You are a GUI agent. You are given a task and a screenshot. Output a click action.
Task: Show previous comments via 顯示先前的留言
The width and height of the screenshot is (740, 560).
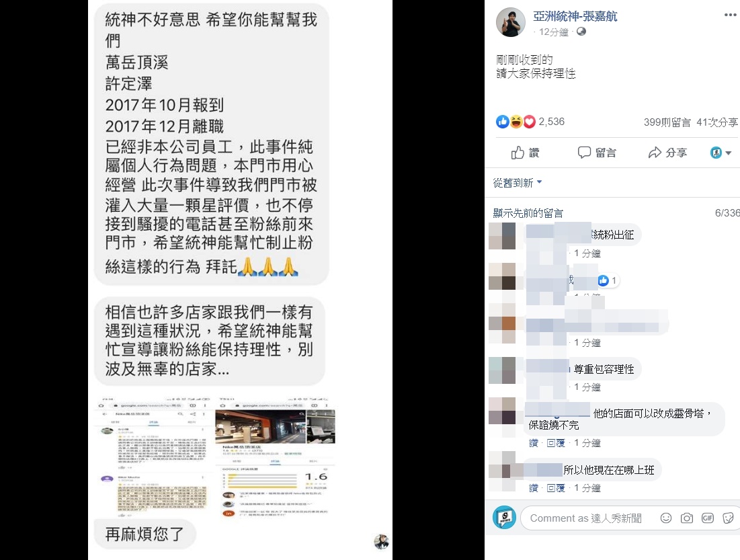pyautogui.click(x=528, y=213)
